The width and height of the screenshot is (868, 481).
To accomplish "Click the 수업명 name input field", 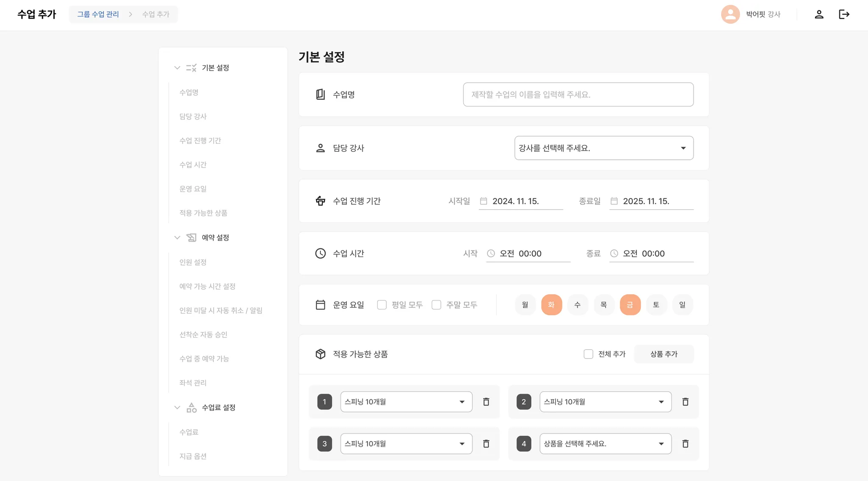I will [x=578, y=94].
